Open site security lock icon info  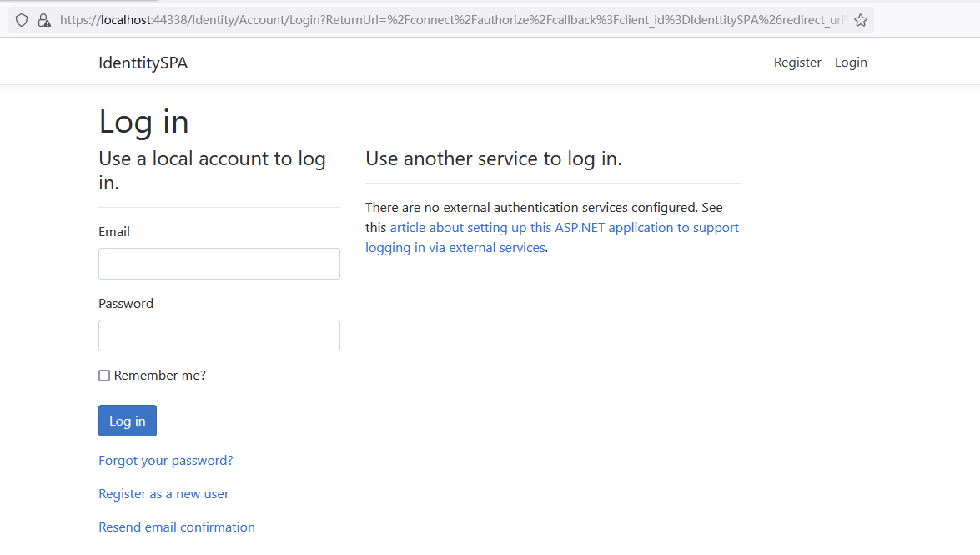point(44,20)
